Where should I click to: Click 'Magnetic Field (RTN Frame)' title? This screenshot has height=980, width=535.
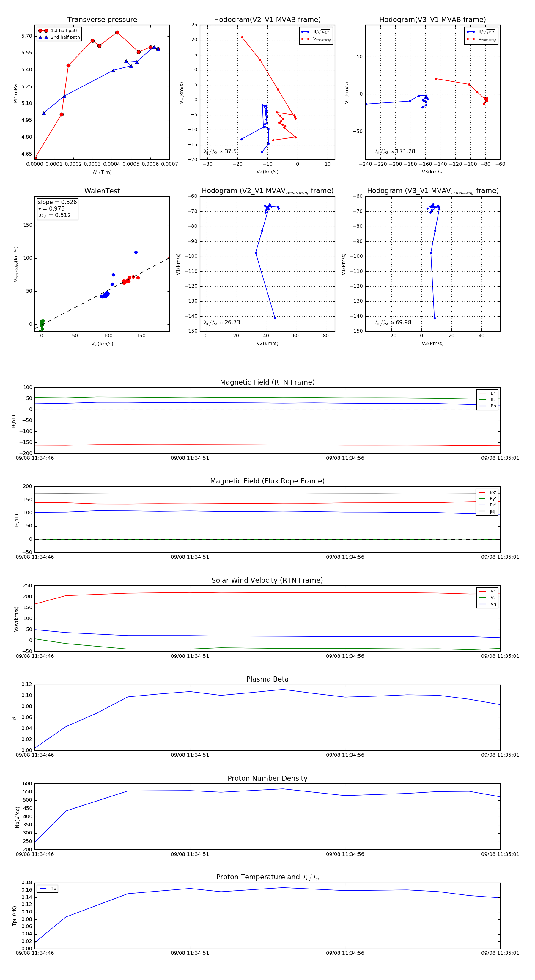click(267, 382)
